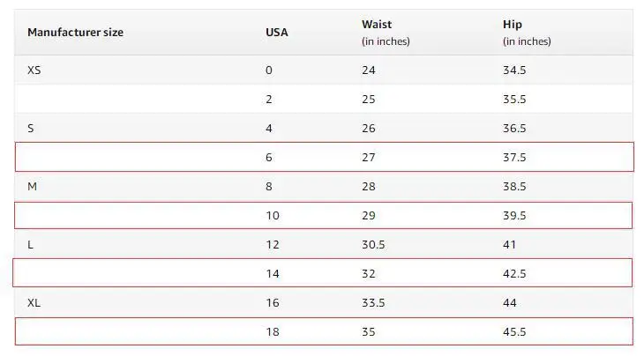Click the Manufacturer size column header
644x356 pixels.
point(75,33)
